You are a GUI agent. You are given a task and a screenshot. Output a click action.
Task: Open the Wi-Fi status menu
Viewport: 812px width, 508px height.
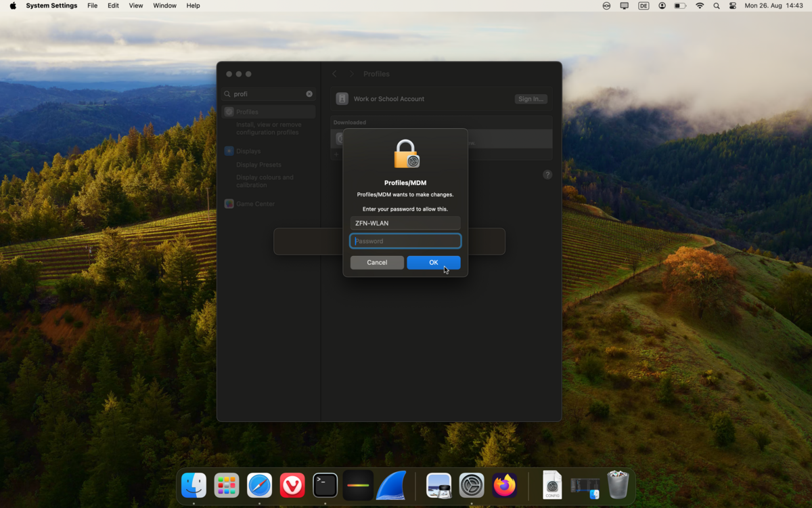pyautogui.click(x=700, y=5)
